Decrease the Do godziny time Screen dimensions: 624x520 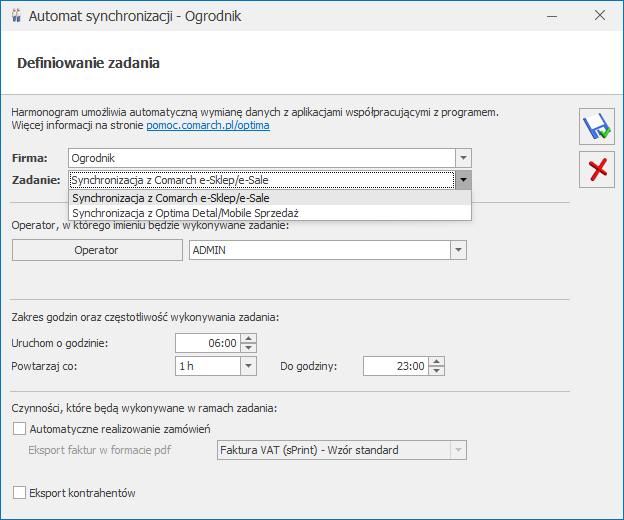click(x=437, y=370)
